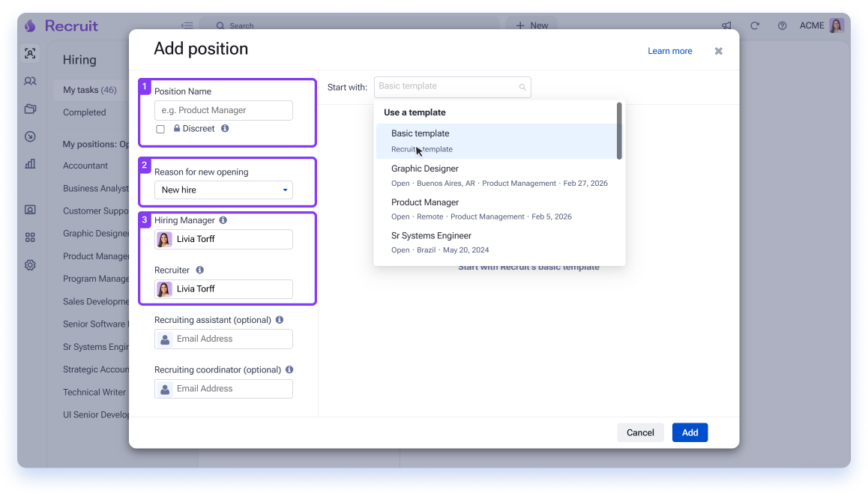Open the settings gear icon in sidebar

[31, 265]
